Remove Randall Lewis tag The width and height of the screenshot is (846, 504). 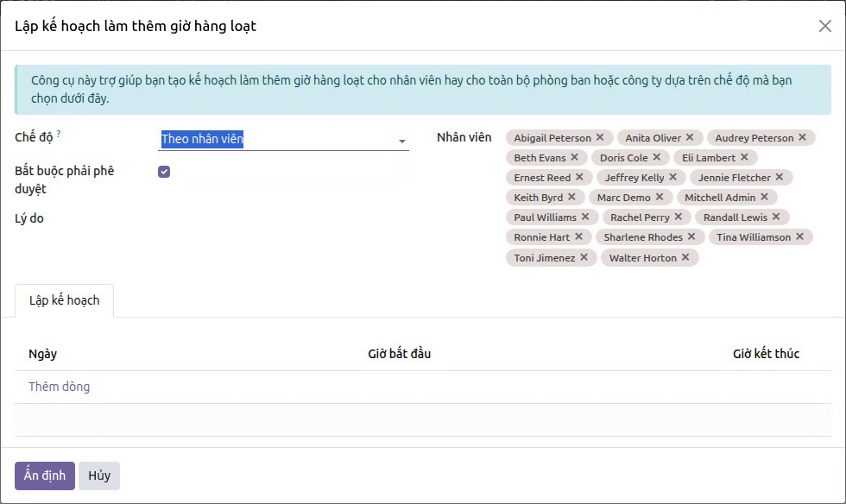(x=776, y=217)
